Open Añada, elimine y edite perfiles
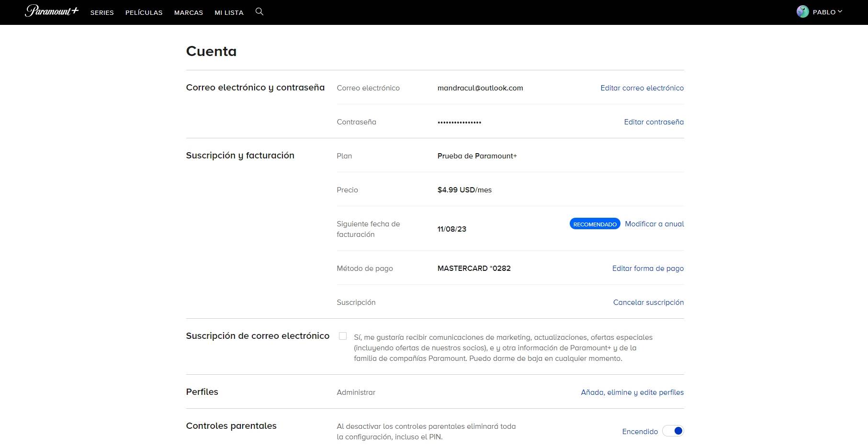The width and height of the screenshot is (868, 447). pyautogui.click(x=632, y=392)
